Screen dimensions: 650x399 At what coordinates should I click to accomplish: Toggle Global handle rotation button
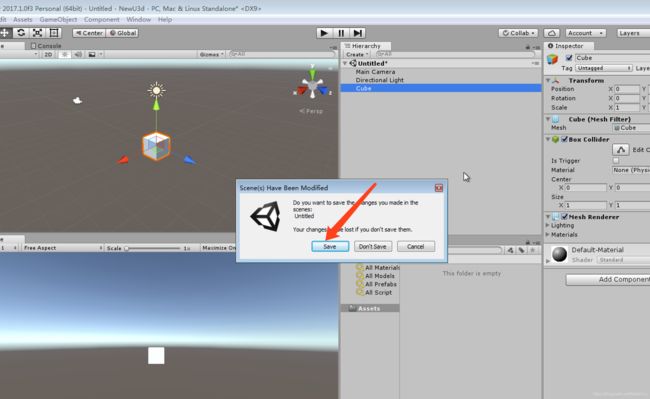(x=122, y=33)
